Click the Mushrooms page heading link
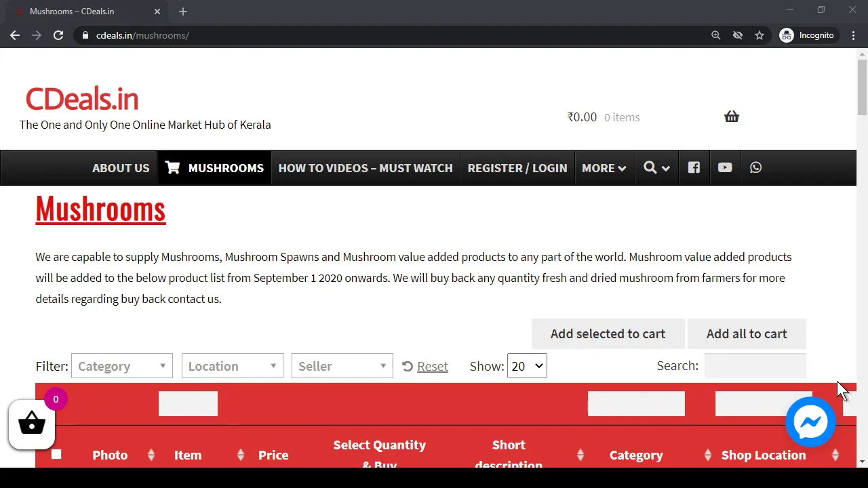This screenshot has width=868, height=488. point(100,209)
